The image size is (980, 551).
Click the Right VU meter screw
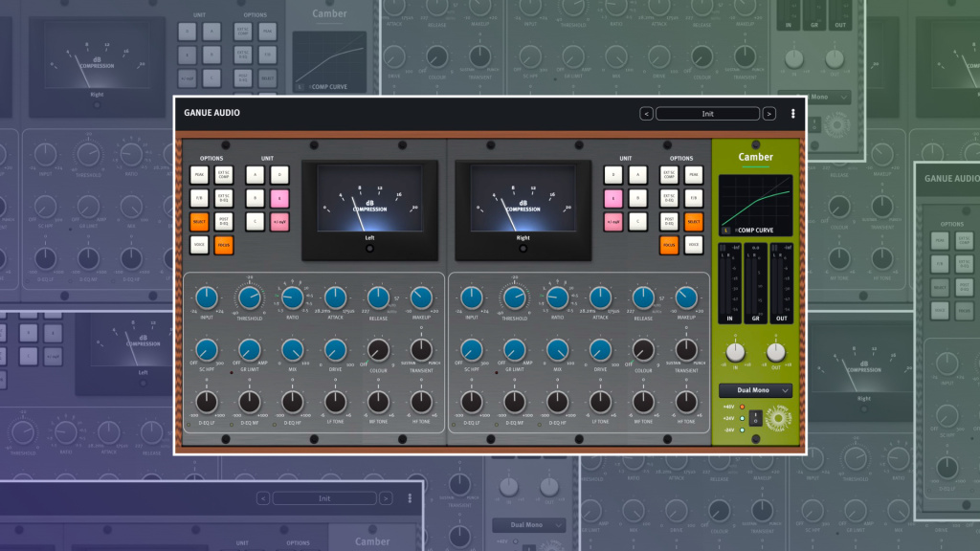(x=523, y=248)
